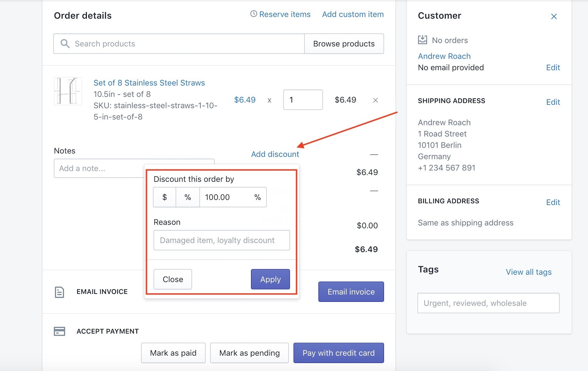
Task: Click the search magnifier icon in products field
Action: pyautogui.click(x=65, y=44)
